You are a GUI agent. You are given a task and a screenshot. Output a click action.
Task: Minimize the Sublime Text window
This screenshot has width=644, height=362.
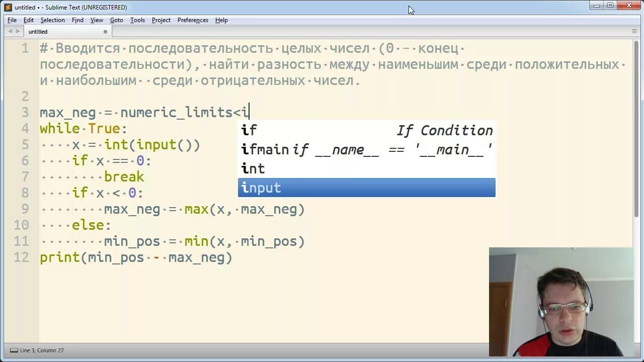click(x=597, y=6)
